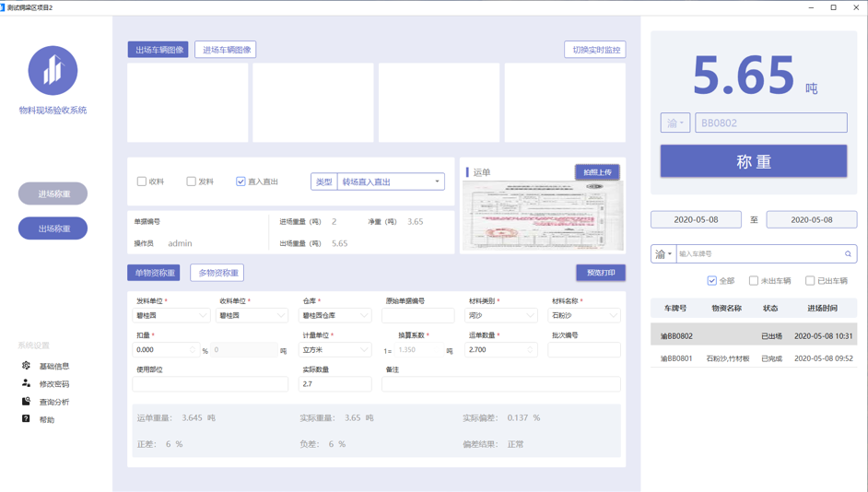Open province prefix dropdown in vehicle search
The width and height of the screenshot is (868, 492).
(x=663, y=254)
